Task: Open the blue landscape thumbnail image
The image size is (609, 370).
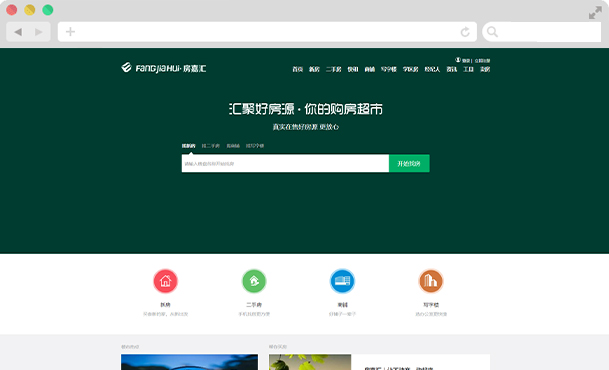Action: click(x=189, y=362)
